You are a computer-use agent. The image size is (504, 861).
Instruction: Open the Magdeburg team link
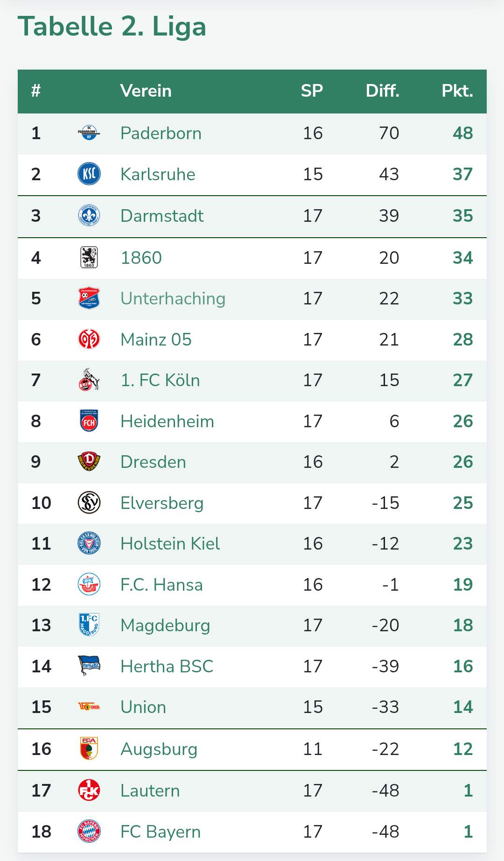[165, 626]
